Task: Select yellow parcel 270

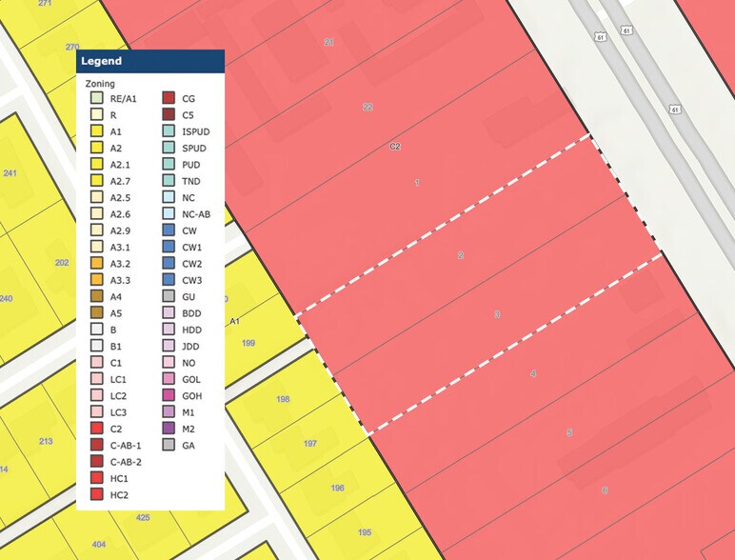Action: click(72, 47)
